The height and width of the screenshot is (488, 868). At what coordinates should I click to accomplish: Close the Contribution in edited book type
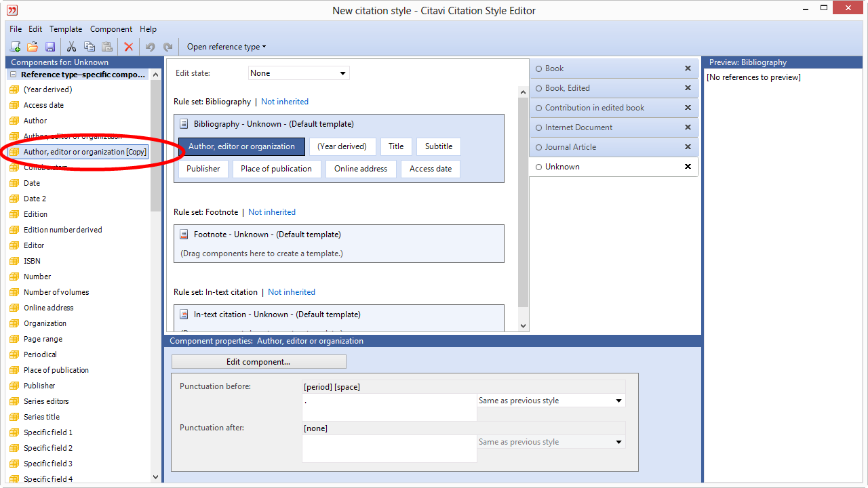[x=688, y=108]
